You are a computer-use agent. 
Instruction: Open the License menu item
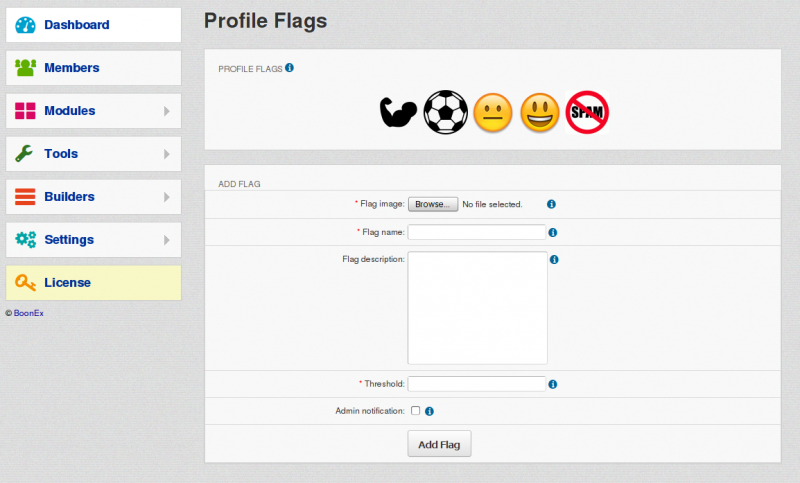pyautogui.click(x=93, y=283)
